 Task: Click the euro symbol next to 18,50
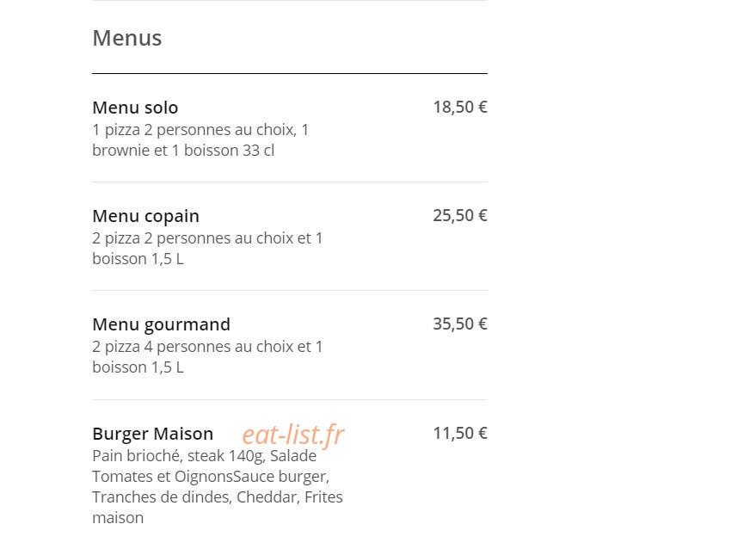482,107
